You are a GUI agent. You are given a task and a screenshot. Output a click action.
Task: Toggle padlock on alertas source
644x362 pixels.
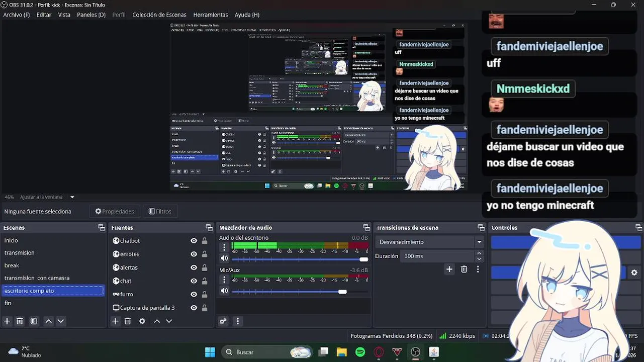[x=205, y=267]
